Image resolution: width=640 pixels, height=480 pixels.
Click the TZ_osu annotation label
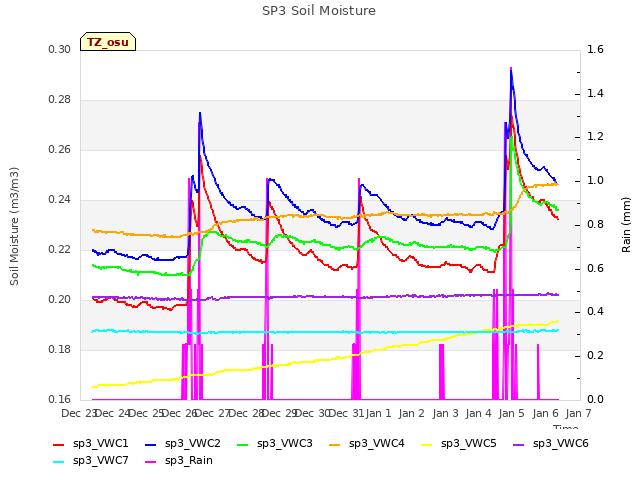[108, 42]
